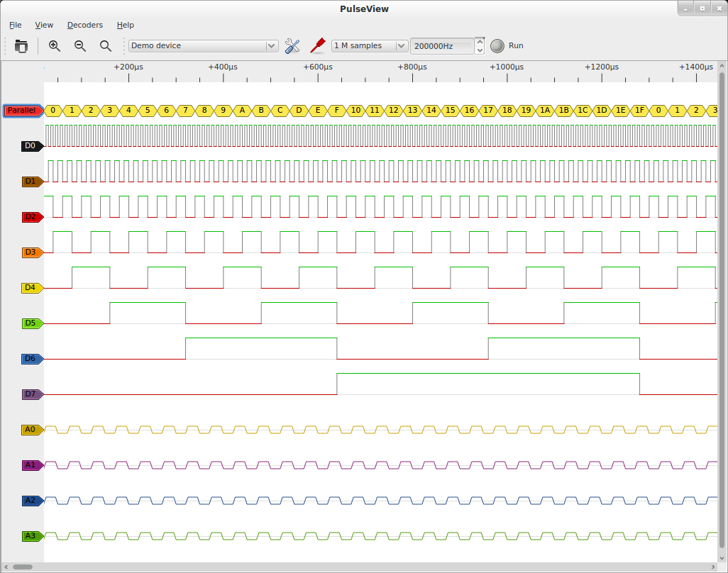Screen dimensions: 728x573
Task: Open the File menu
Action: pyautogui.click(x=15, y=25)
